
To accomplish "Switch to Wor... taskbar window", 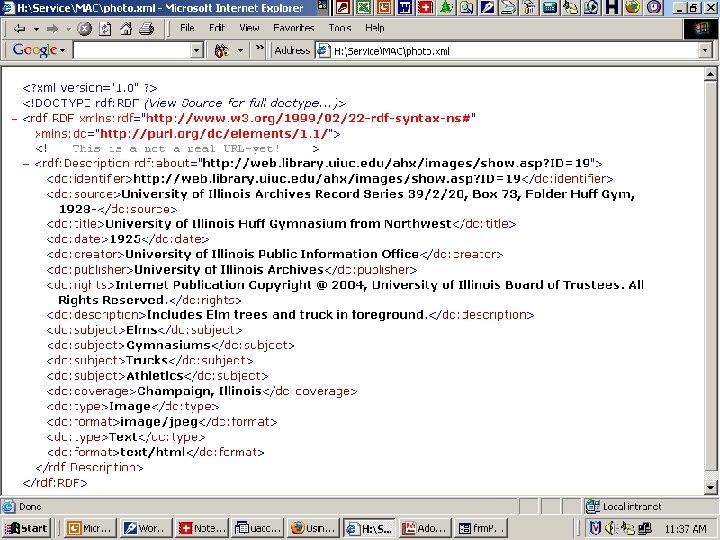I will [146, 529].
